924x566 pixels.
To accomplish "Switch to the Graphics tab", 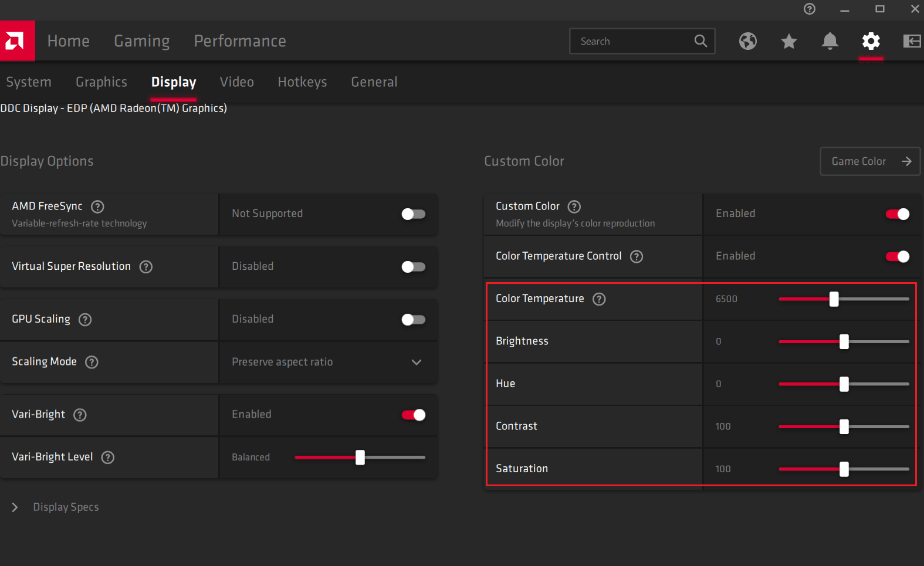I will pos(101,82).
